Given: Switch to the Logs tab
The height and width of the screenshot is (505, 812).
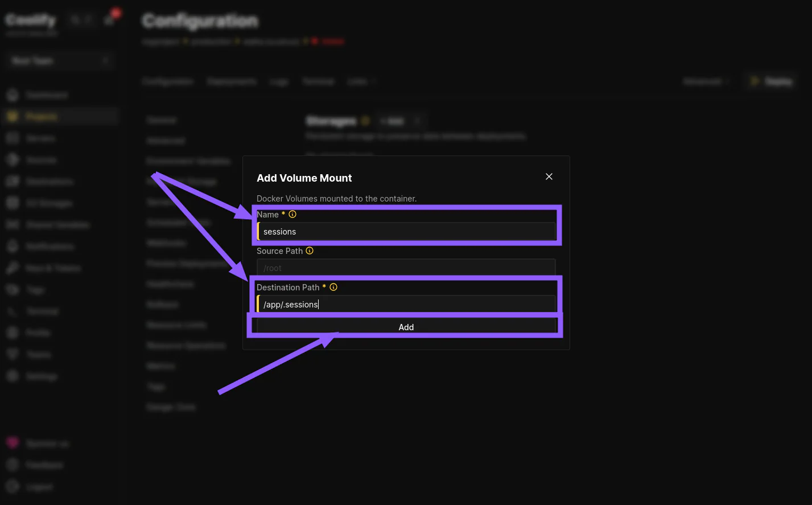Looking at the screenshot, I should tap(279, 81).
